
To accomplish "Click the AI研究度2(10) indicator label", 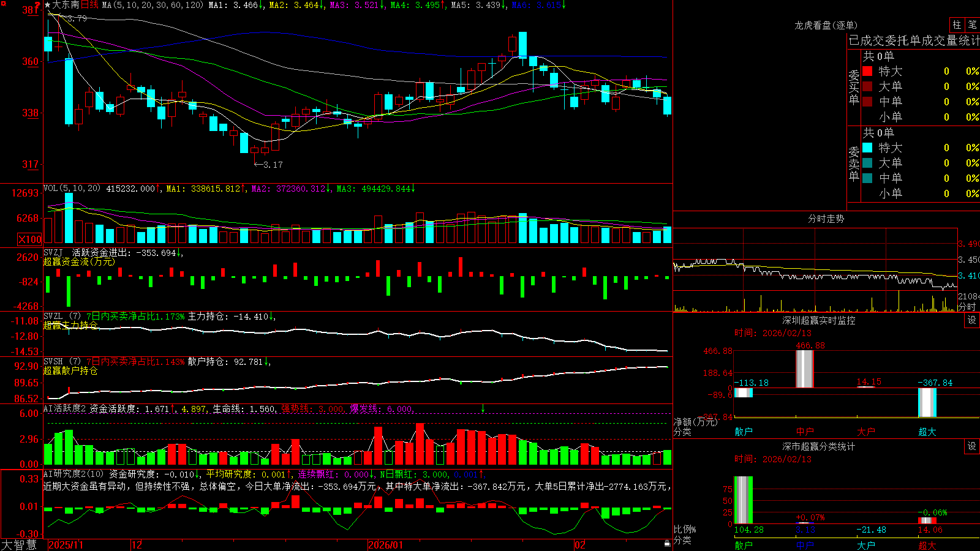I will (73, 474).
